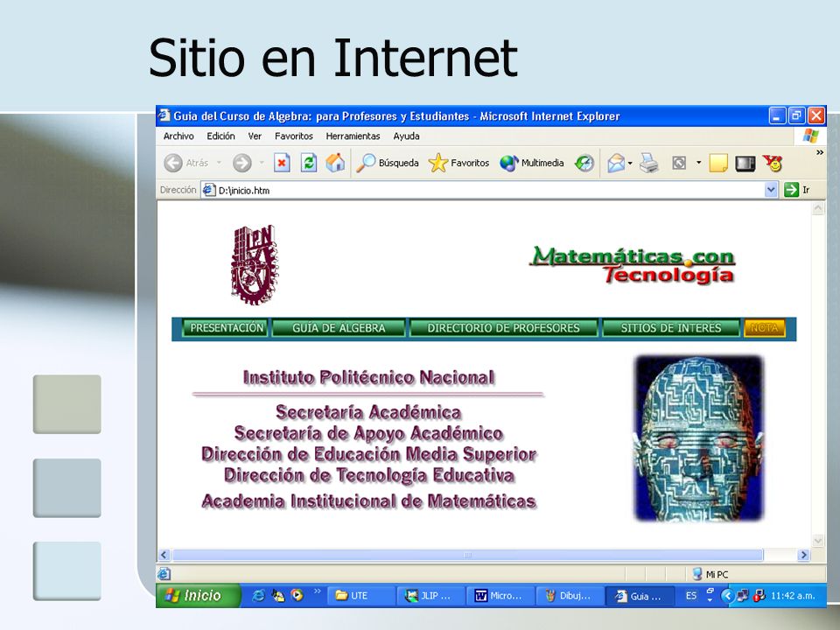Switch to Micro... Word taskbar button
Image resolution: width=840 pixels, height=630 pixels.
coord(500,595)
